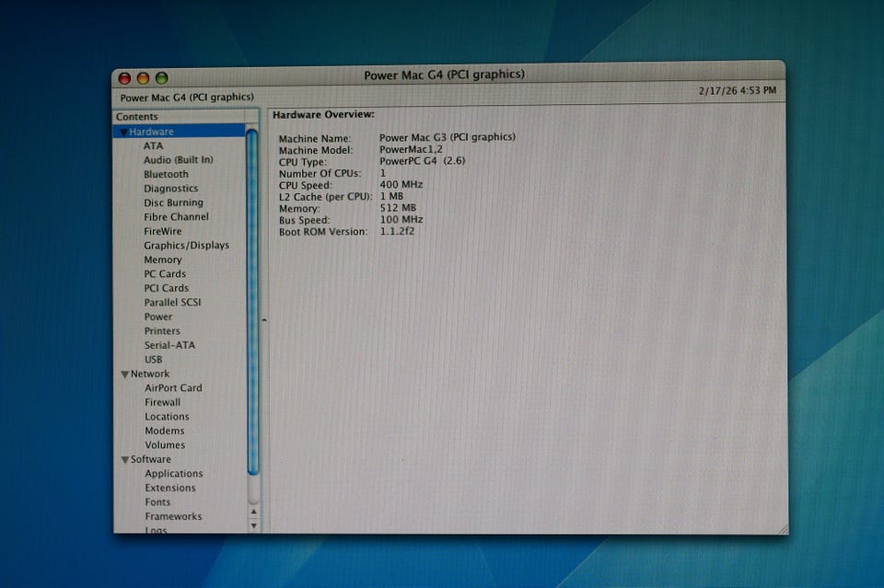Select Power in the Hardware list
Image resolution: width=884 pixels, height=588 pixels.
(157, 317)
